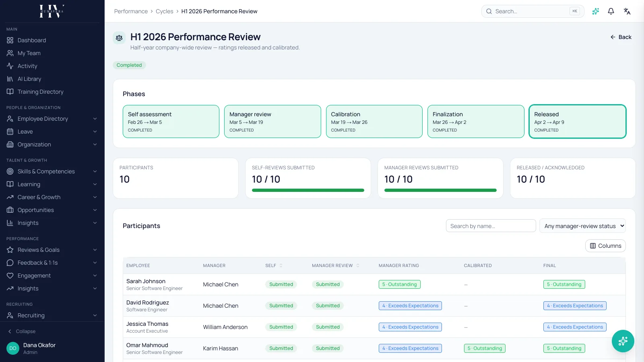Expand Skills & Competencies chevron
This screenshot has width=644, height=362.
pyautogui.click(x=95, y=171)
